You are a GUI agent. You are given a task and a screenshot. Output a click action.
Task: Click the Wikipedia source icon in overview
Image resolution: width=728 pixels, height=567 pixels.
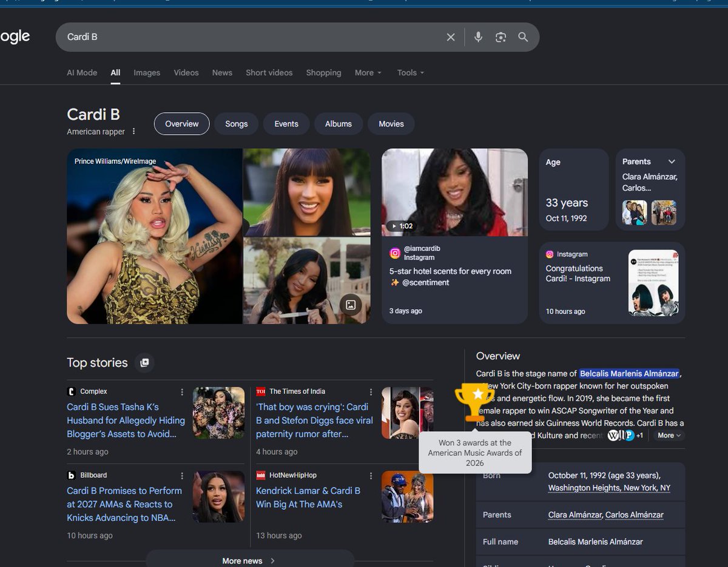614,435
